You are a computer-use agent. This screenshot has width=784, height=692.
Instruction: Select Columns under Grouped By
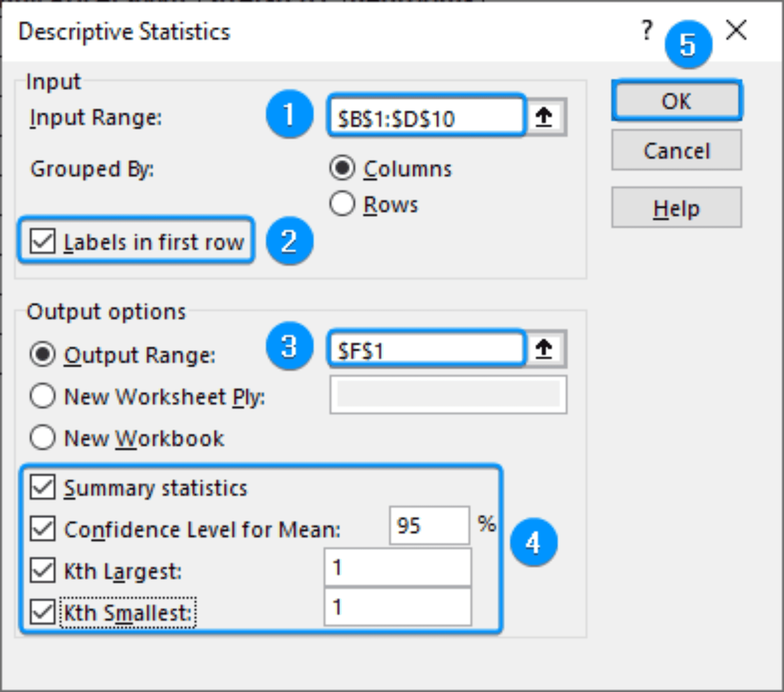(342, 168)
